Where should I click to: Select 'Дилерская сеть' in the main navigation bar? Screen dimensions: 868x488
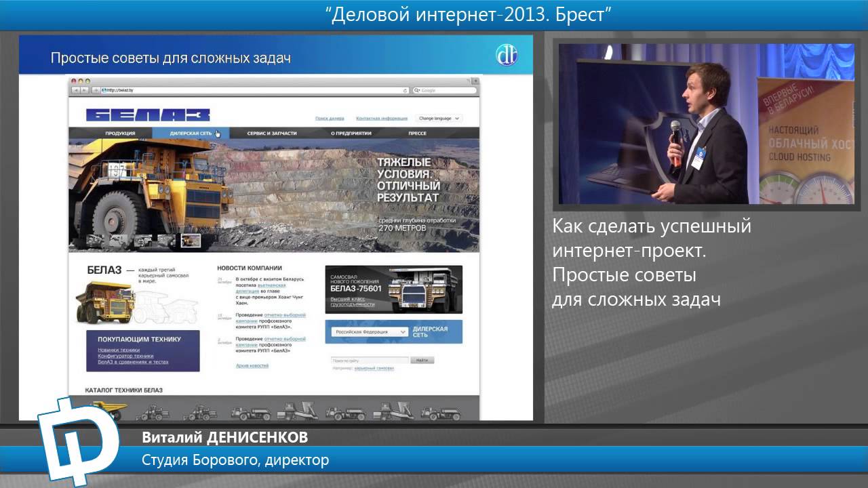pos(191,134)
